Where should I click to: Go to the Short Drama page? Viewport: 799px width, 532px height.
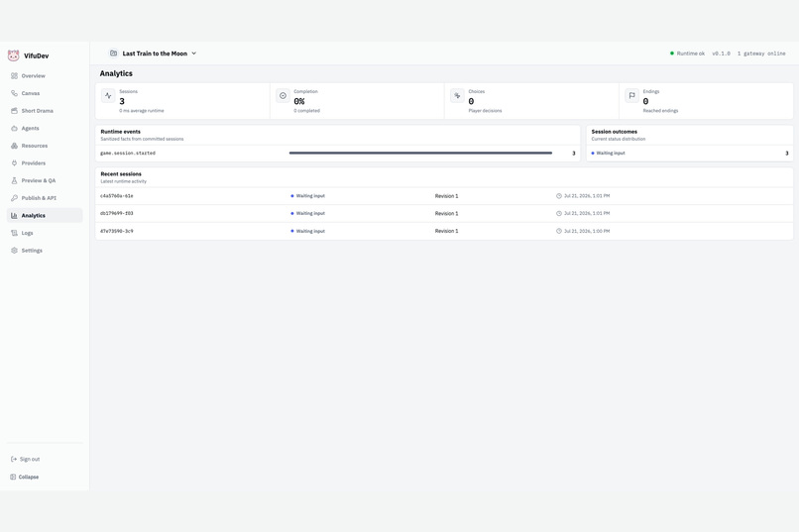38,111
